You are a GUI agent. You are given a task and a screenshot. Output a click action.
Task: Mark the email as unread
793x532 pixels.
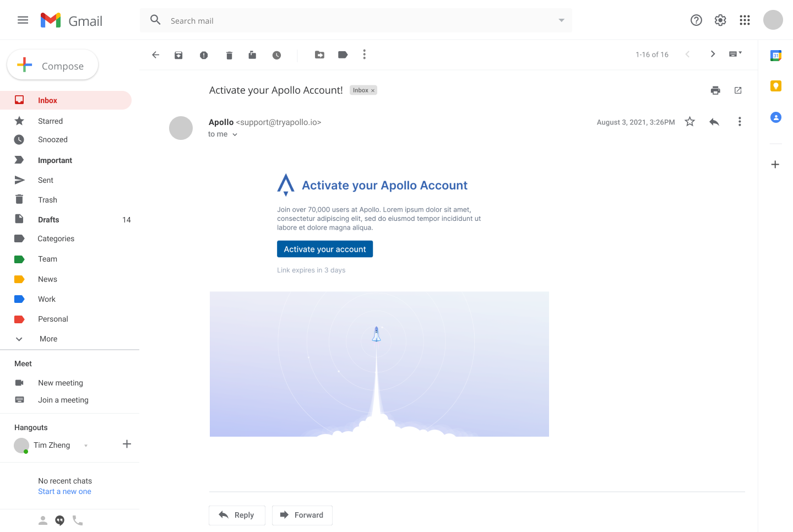point(252,55)
